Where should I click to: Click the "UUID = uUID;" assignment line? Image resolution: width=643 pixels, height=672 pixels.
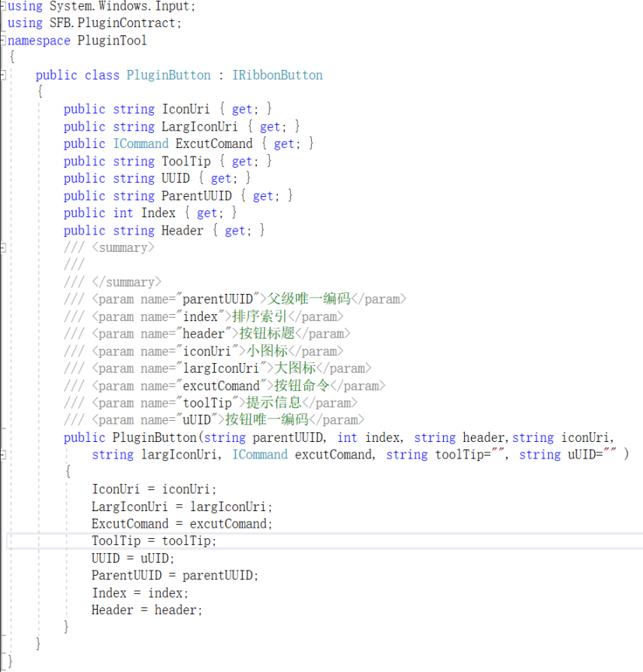click(x=133, y=558)
